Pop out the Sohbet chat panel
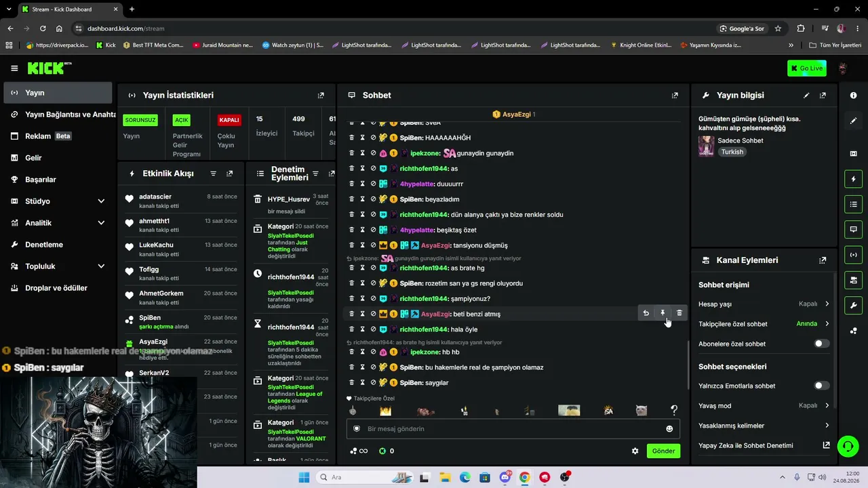The width and height of the screenshot is (868, 488). pyautogui.click(x=675, y=96)
